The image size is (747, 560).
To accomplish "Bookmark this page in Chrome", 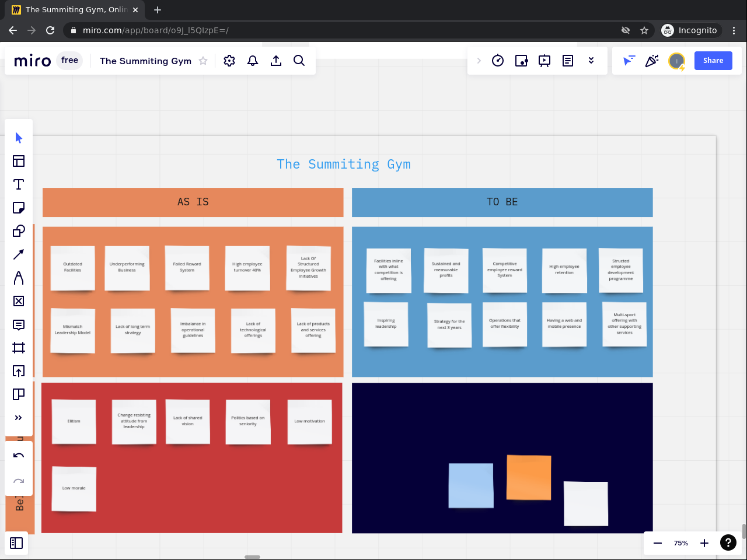I will pyautogui.click(x=644, y=30).
